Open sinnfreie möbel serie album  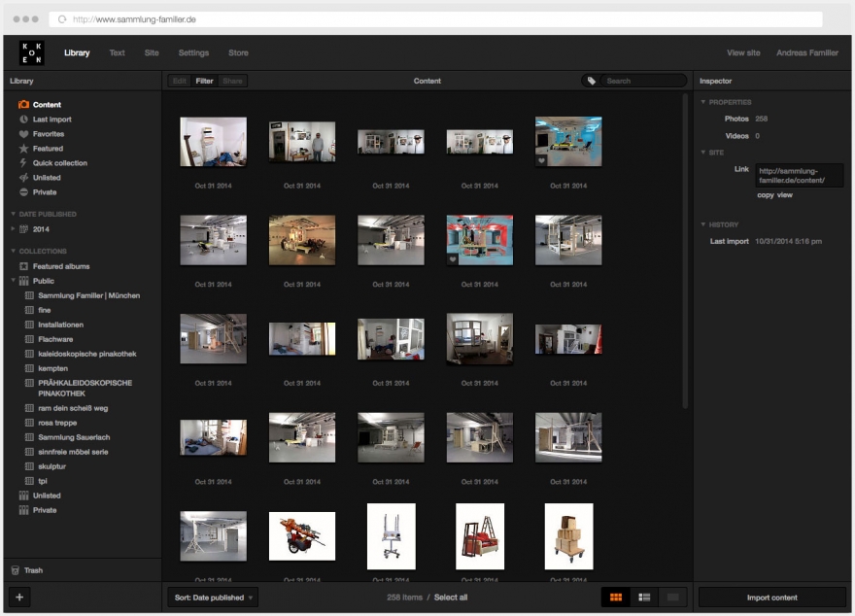73,452
